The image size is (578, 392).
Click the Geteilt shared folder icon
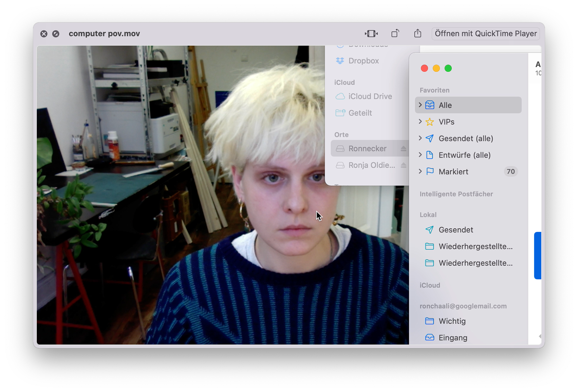[340, 113]
